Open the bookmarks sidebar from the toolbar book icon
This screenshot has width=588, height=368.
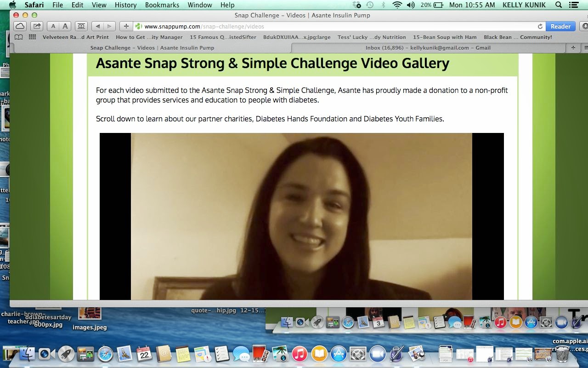click(81, 26)
